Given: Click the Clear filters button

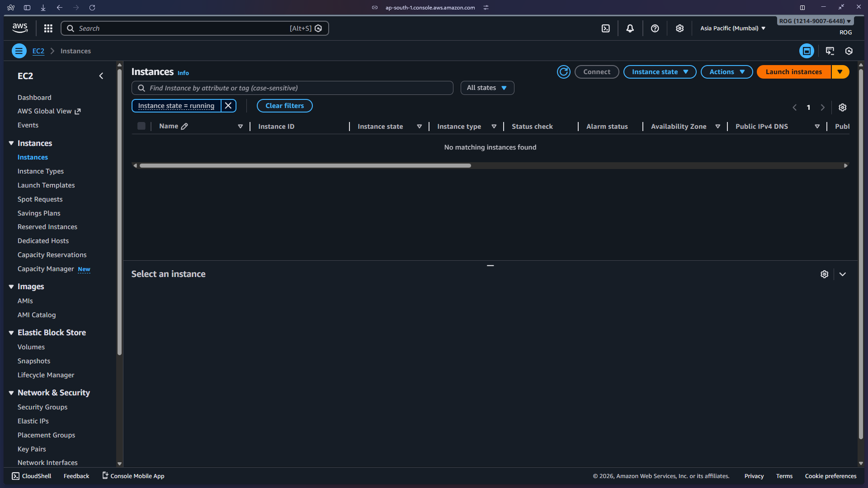Looking at the screenshot, I should coord(284,105).
